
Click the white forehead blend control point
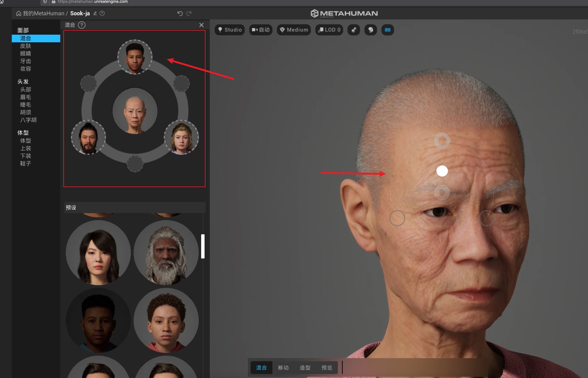coord(442,171)
